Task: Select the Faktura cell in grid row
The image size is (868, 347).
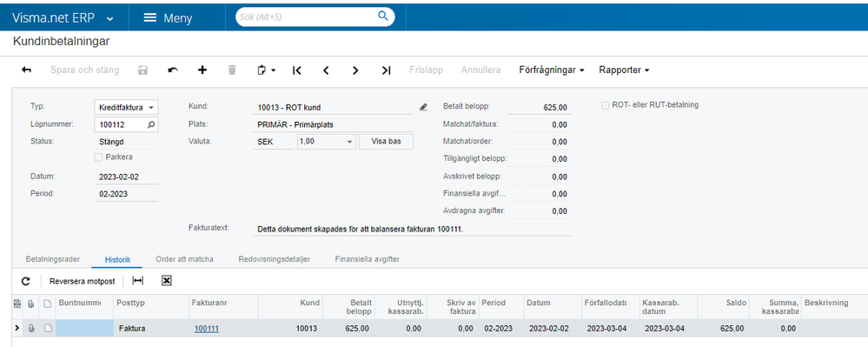Action: pos(150,328)
